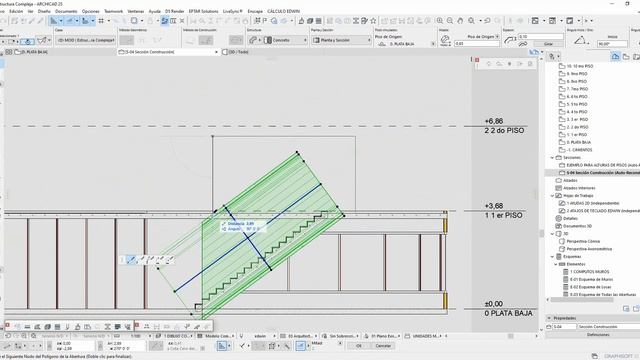Click the first geometry method icon in pet palette
The image size is (640, 360).
131,260
